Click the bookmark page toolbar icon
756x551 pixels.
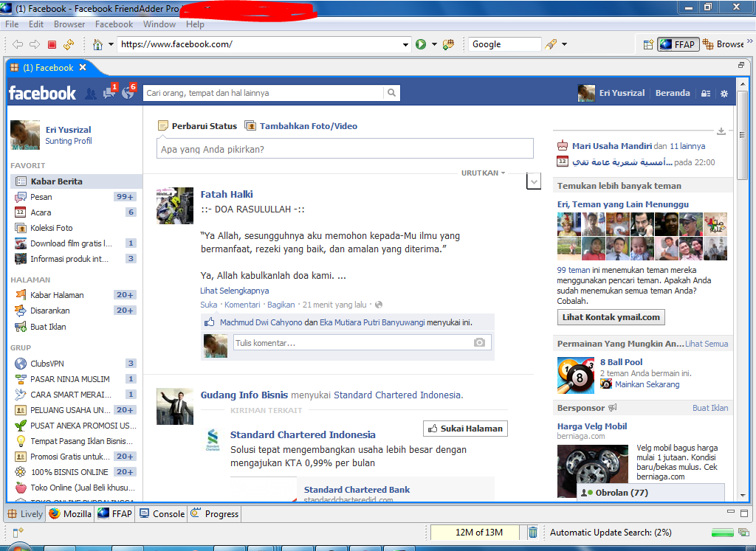click(x=448, y=44)
